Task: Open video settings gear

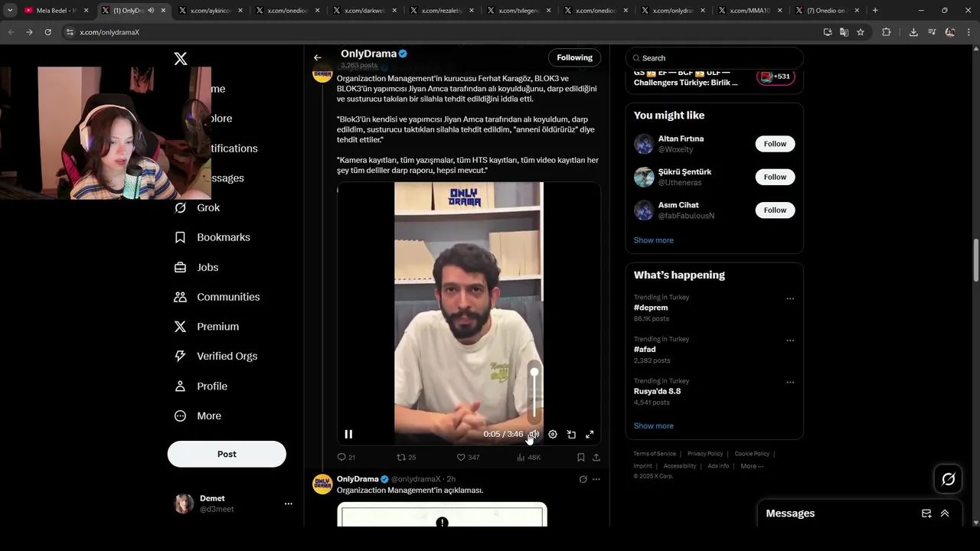Action: tap(553, 434)
